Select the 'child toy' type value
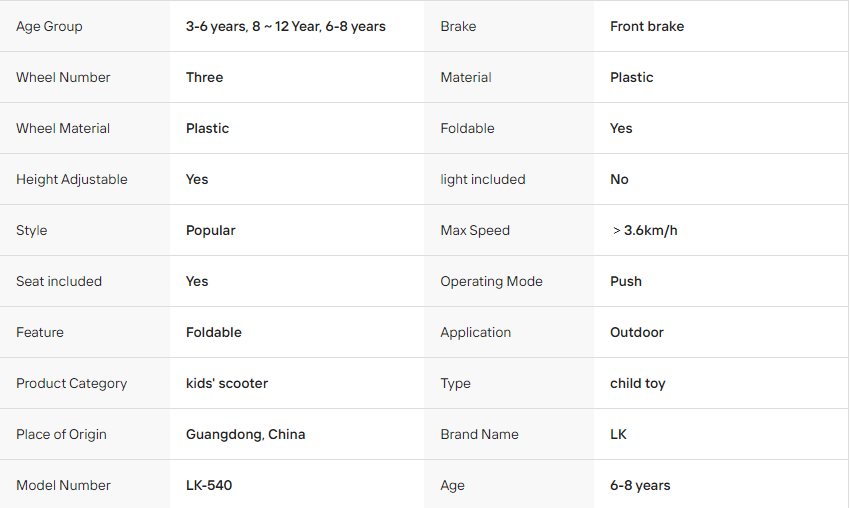The image size is (851, 508). click(638, 383)
